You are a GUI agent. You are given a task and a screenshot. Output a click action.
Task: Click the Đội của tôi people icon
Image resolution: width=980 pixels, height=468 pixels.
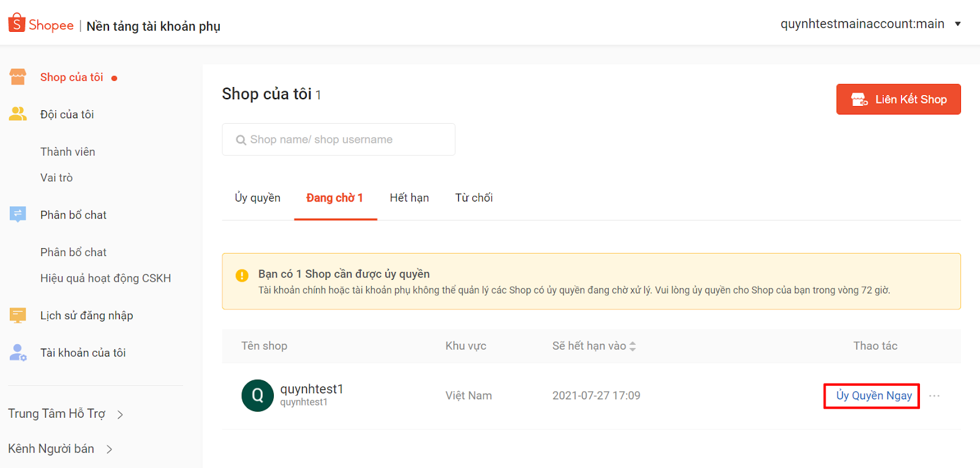(18, 114)
